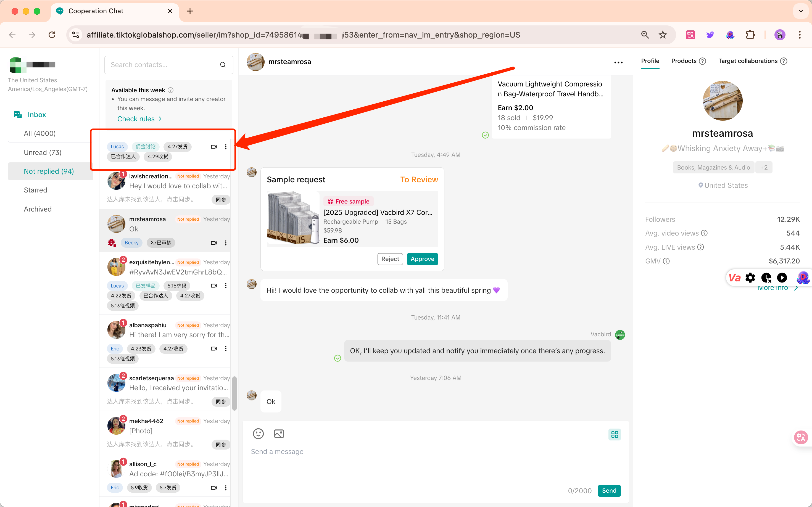Click the info icon beside Avg. video views
This screenshot has width=812, height=507.
(705, 233)
